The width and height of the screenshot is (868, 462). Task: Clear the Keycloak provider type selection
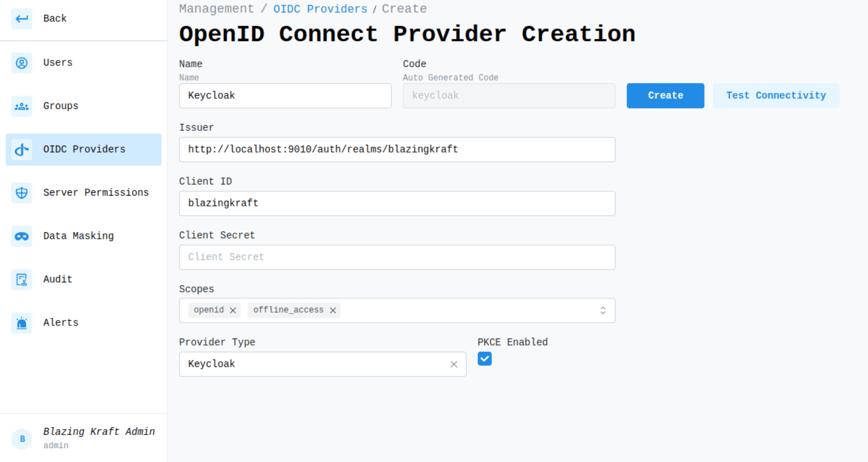454,364
